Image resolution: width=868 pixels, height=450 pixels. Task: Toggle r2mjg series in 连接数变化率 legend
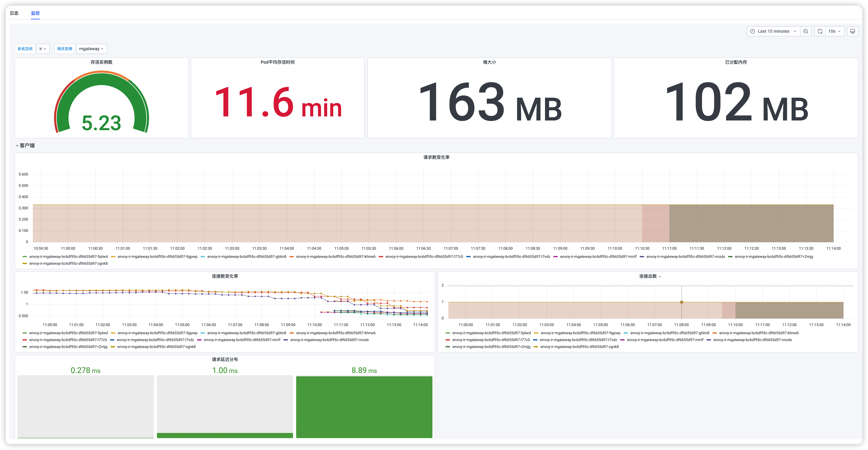tap(68, 347)
